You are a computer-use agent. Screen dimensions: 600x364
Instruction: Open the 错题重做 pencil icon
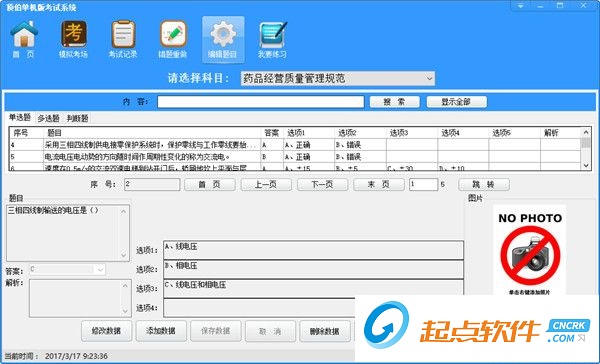click(x=173, y=39)
